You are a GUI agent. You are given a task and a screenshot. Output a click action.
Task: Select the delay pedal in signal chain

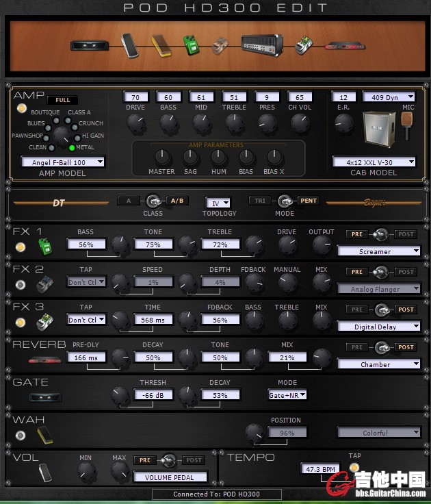click(304, 45)
